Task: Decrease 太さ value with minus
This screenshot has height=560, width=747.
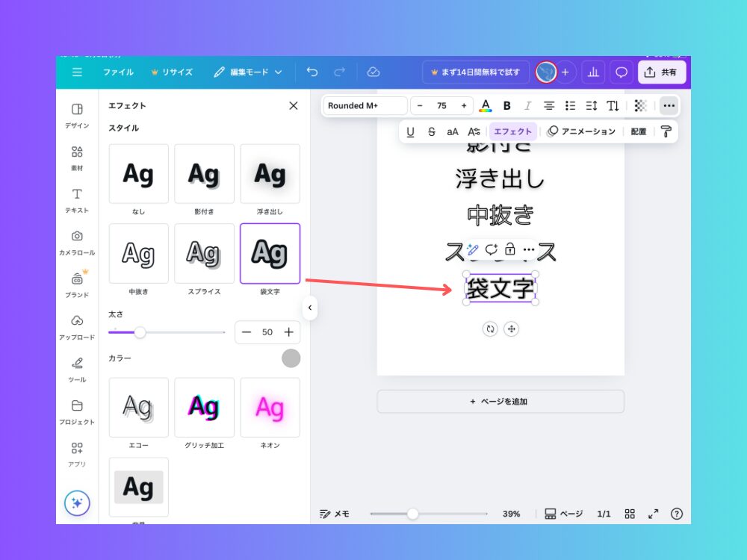Action: click(x=247, y=332)
